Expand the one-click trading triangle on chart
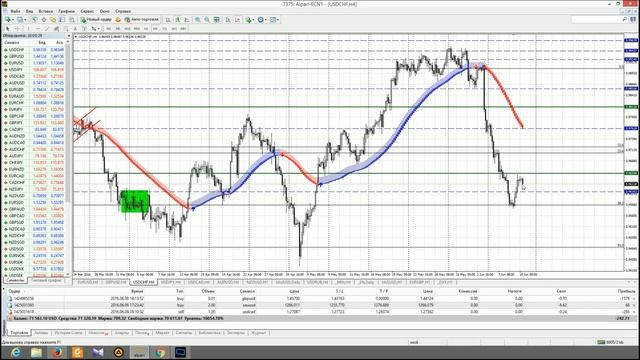The height and width of the screenshot is (360, 640). (76, 37)
